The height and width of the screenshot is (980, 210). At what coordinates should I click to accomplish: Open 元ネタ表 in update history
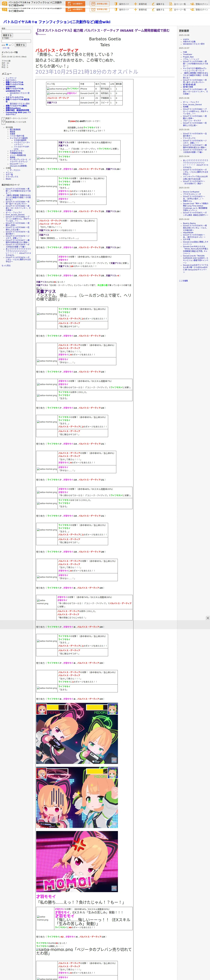pyautogui.click(x=187, y=239)
